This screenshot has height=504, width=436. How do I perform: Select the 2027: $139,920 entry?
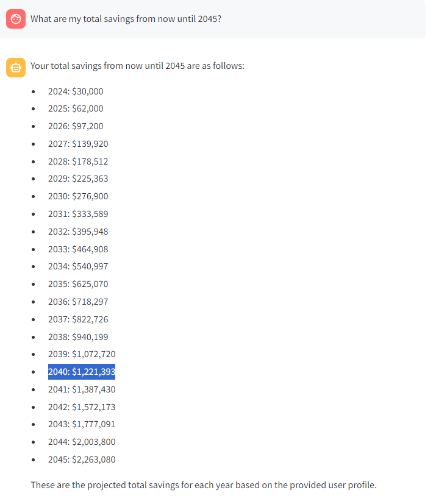(x=78, y=144)
